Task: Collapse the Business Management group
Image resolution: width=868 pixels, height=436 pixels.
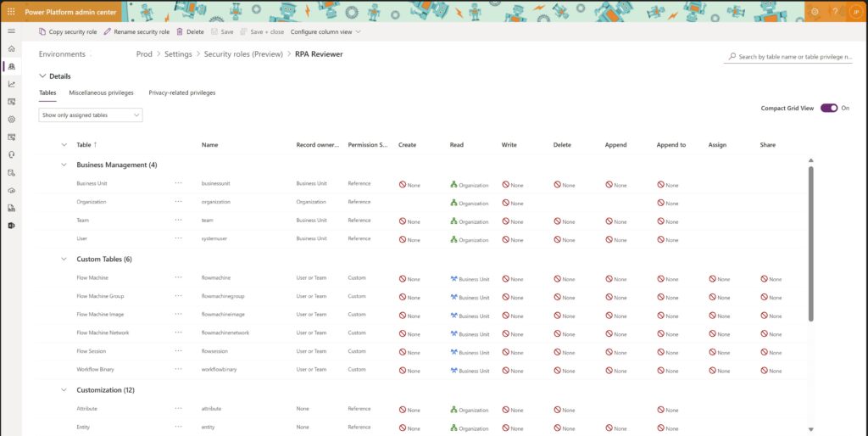Action: (x=64, y=165)
